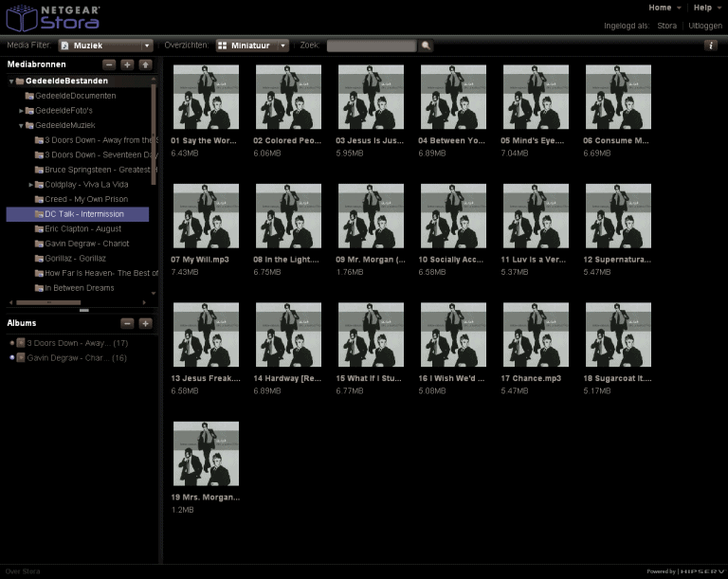This screenshot has height=579, width=728.
Task: Select the 17 Chance.mp3 thumbnail
Action: [x=536, y=335]
